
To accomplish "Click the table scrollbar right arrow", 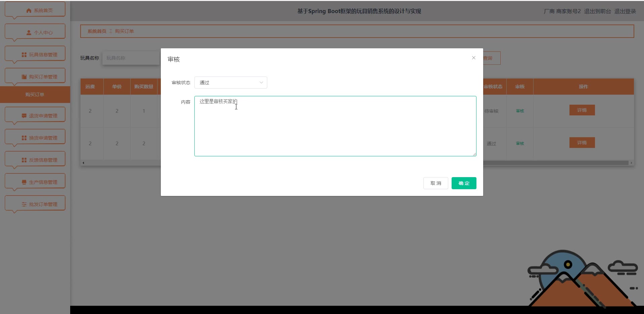I will [631, 163].
